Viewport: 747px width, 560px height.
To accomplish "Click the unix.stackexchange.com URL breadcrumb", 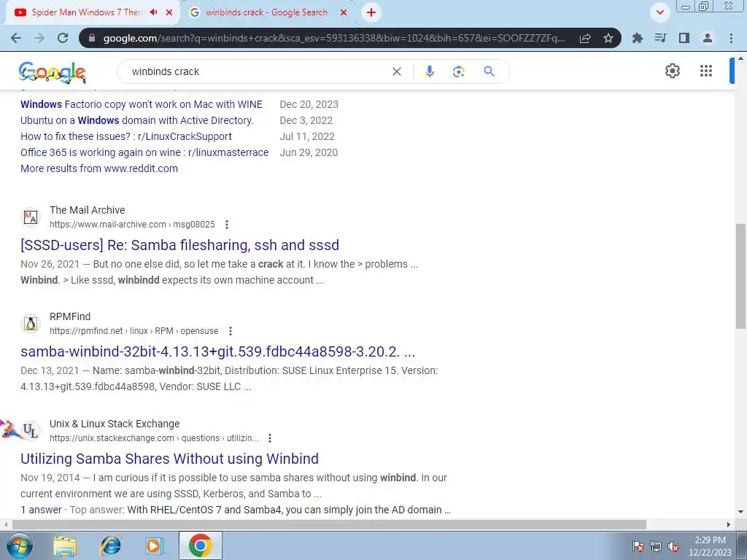I will pyautogui.click(x=154, y=438).
